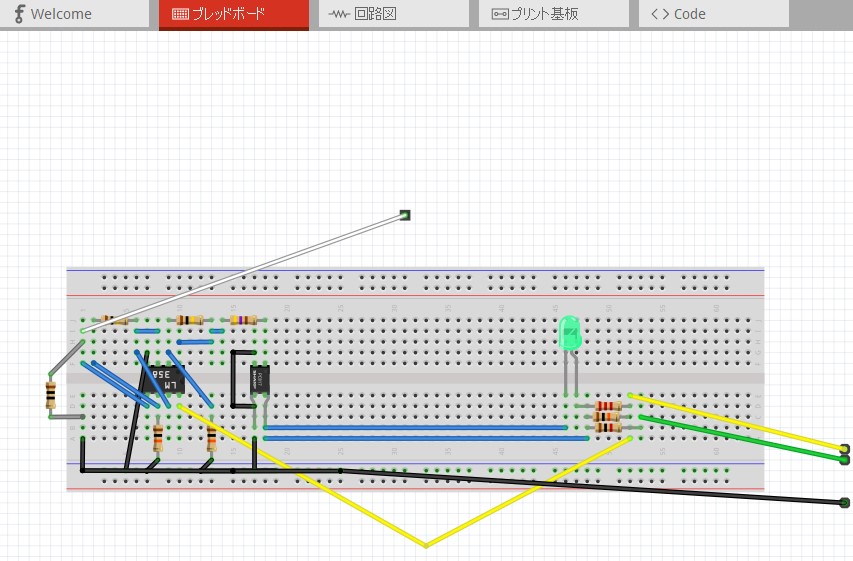
Task: Open the Welcome tab
Action: click(61, 14)
